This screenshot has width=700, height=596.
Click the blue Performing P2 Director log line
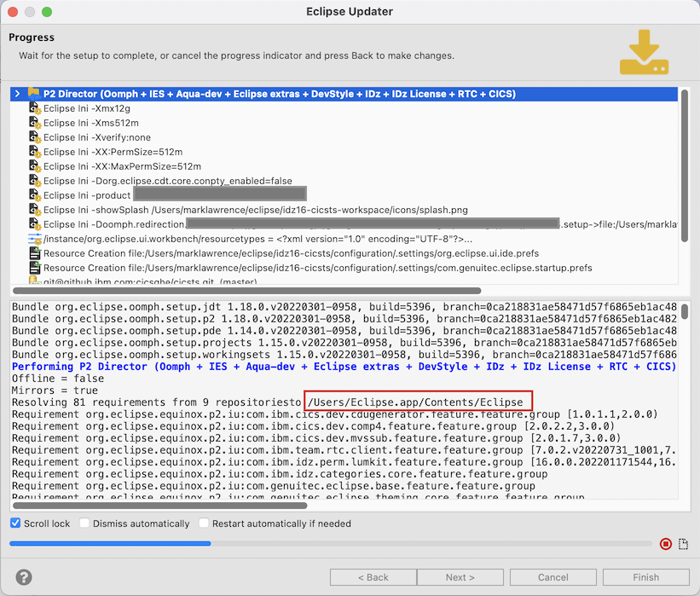344,367
